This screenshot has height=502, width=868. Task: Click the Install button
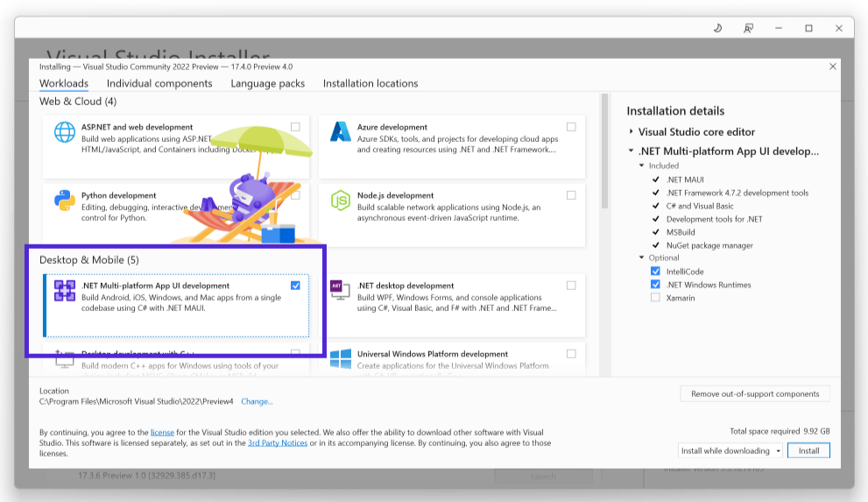tap(808, 450)
